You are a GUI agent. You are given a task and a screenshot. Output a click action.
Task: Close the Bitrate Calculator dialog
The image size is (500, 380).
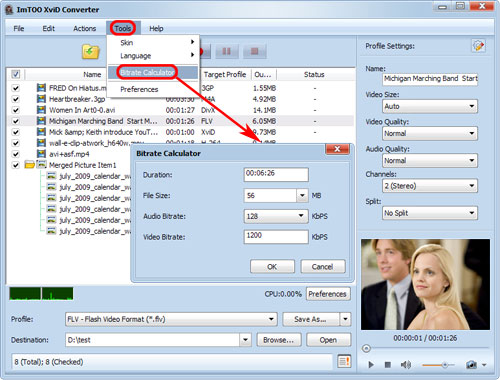pos(337,149)
